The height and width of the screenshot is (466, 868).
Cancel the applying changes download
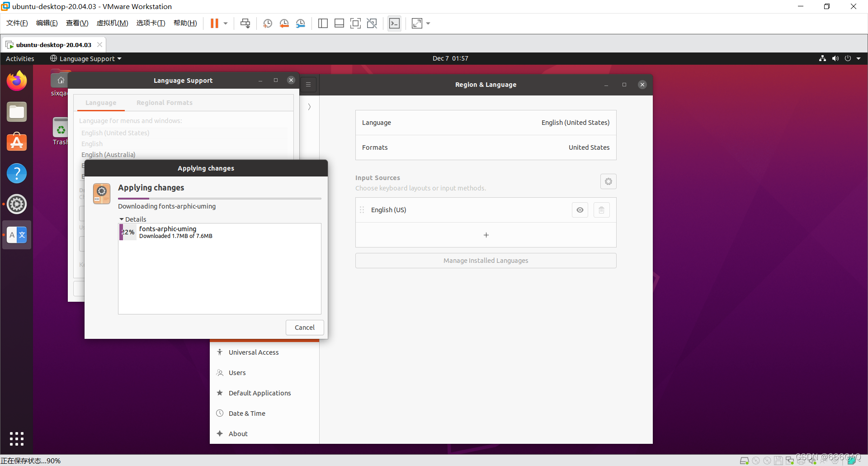click(305, 328)
